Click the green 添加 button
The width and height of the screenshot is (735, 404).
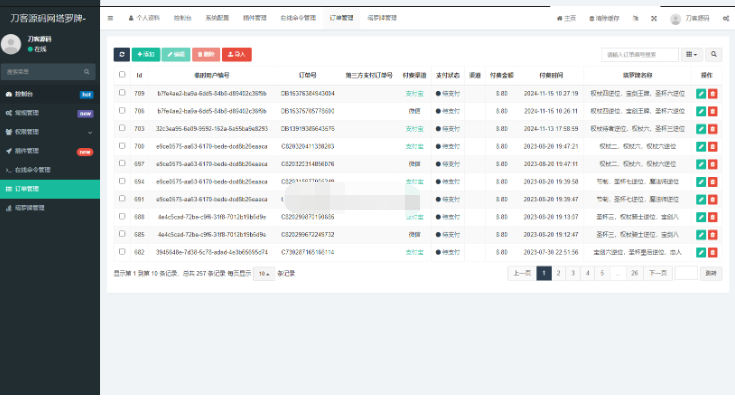(x=146, y=54)
